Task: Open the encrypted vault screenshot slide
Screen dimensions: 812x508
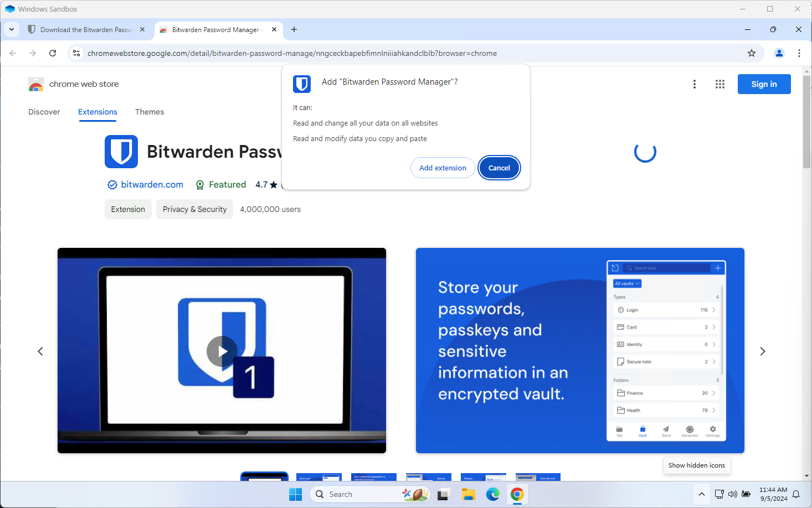Action: 580,350
